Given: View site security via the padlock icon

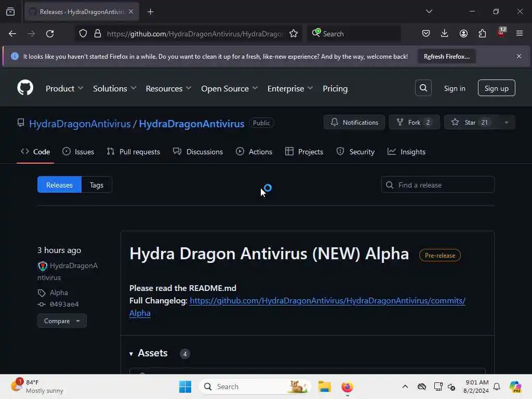Looking at the screenshot, I should point(97,34).
